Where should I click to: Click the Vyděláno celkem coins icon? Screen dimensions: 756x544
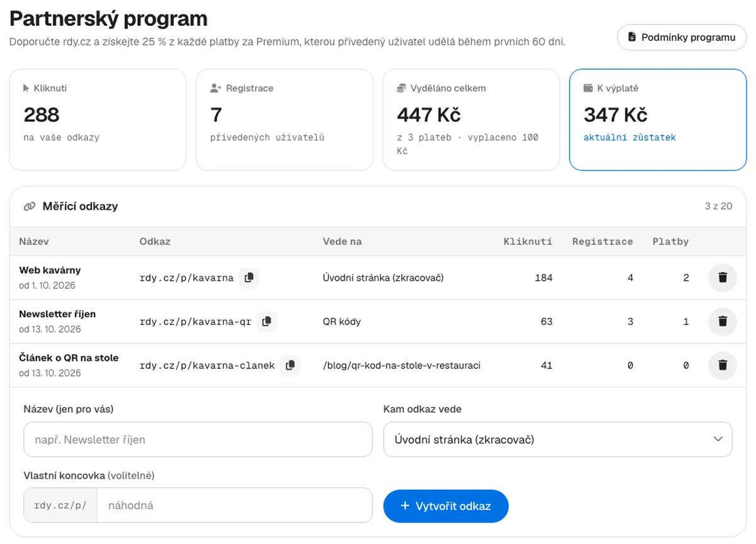tap(402, 88)
